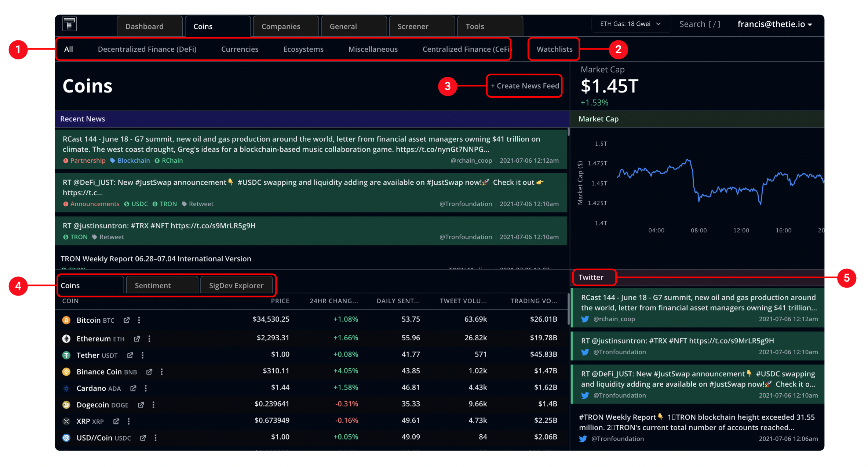
Task: Open Dogecoin row three-dot menu
Action: (x=153, y=405)
